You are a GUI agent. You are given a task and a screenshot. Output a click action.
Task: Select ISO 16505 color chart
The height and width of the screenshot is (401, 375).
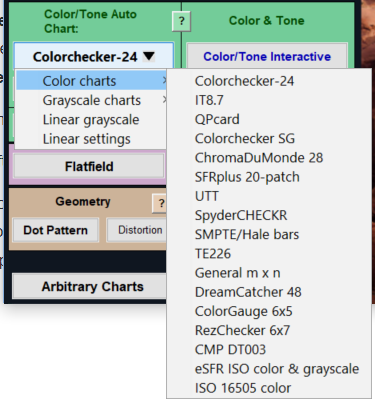(x=269, y=388)
